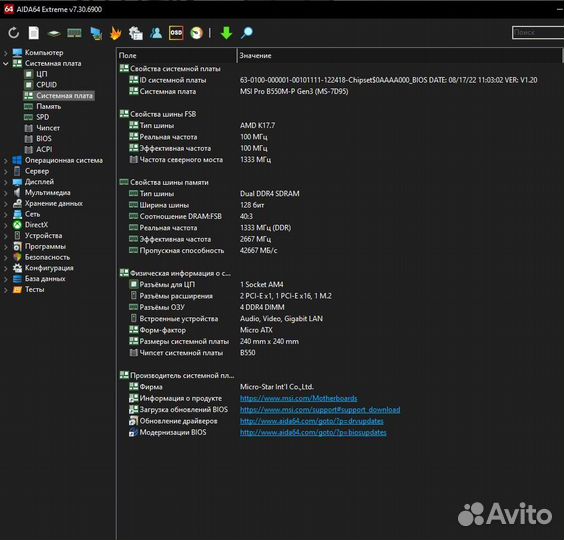Open the aida64 drvupdates link
Viewport: 564px width, 540px height.
(311, 421)
